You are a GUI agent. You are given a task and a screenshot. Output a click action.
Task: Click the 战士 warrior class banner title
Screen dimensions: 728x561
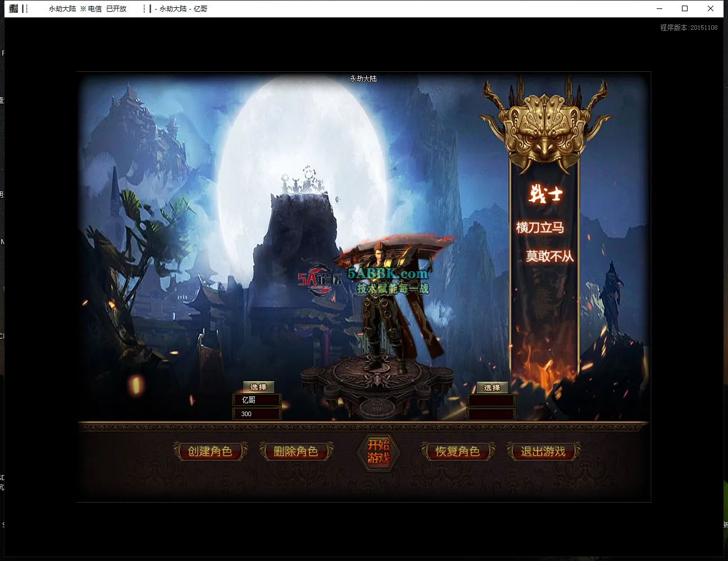tap(545, 194)
